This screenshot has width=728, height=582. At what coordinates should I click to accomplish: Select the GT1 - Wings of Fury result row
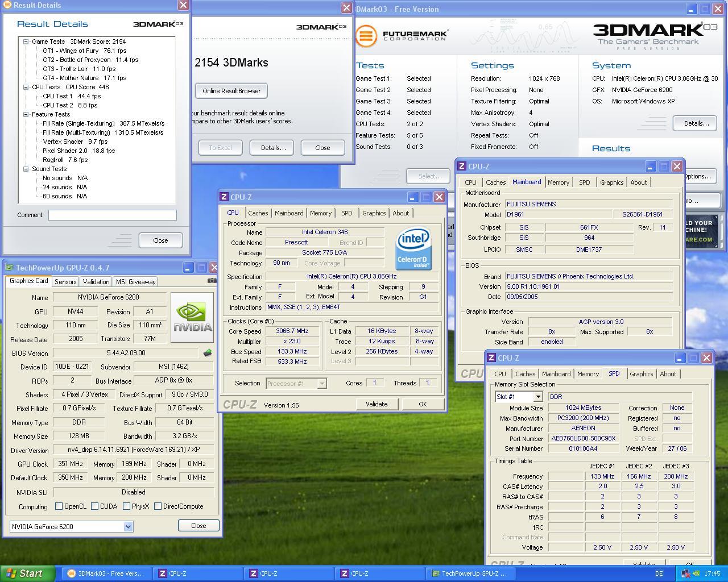(x=85, y=51)
